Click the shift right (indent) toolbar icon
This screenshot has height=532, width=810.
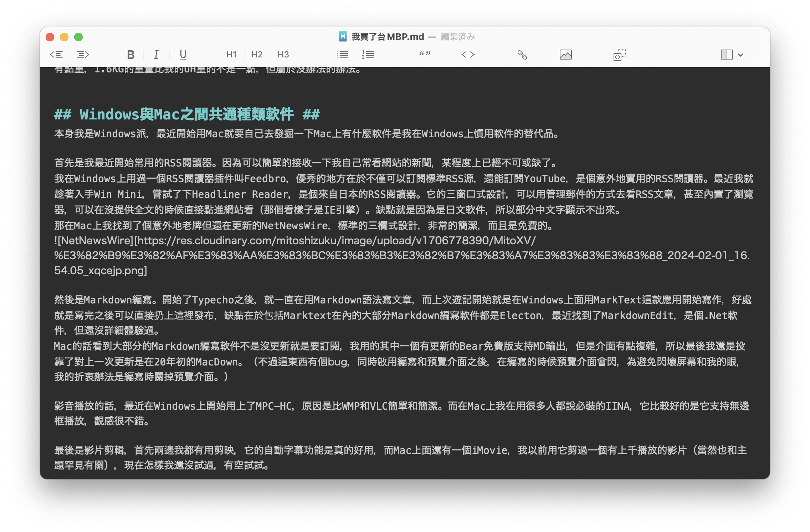[83, 55]
